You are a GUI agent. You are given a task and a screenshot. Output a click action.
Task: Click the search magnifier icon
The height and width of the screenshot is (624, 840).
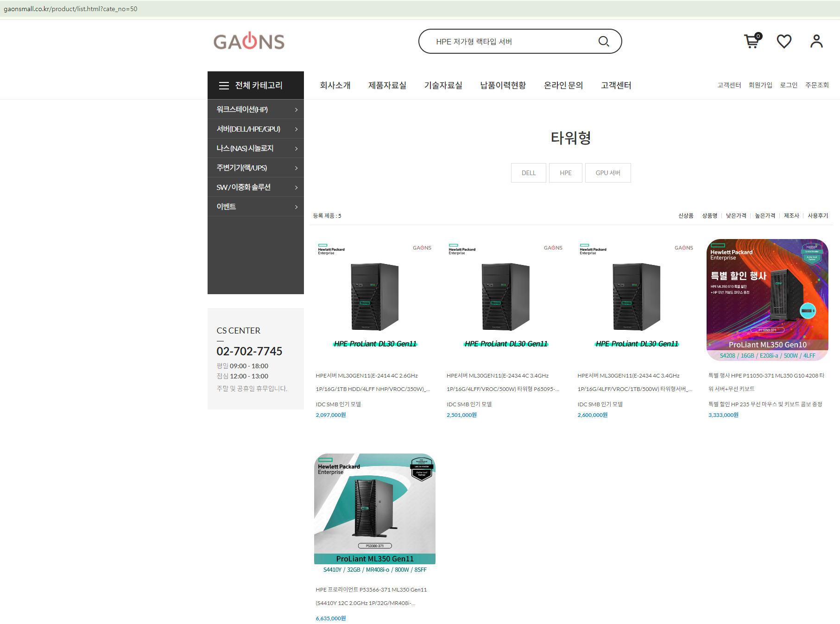[x=603, y=41]
